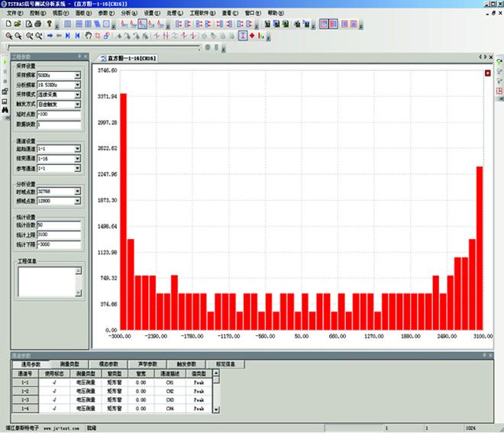Click the binoculars icon in left sidebar
504x433 pixels.
5,109
